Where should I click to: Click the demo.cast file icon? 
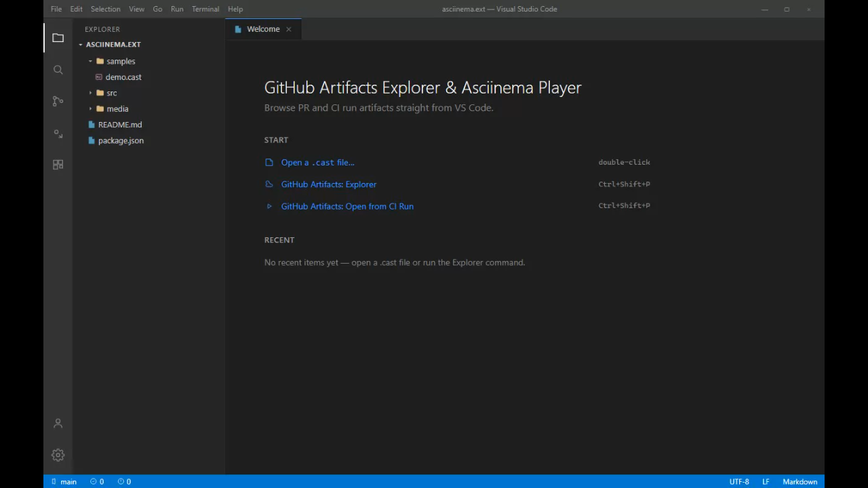click(x=99, y=77)
